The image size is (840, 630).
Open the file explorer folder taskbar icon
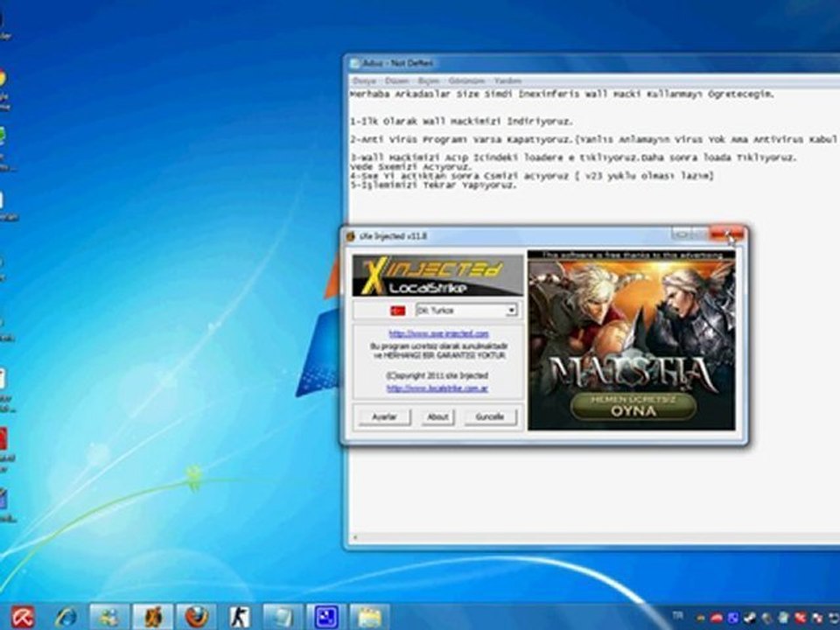(x=369, y=617)
